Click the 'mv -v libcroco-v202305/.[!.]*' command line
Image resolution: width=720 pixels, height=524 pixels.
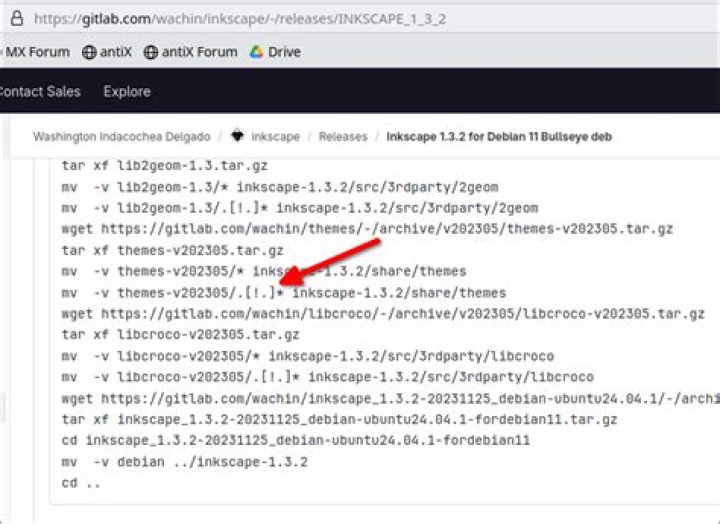[328, 377]
